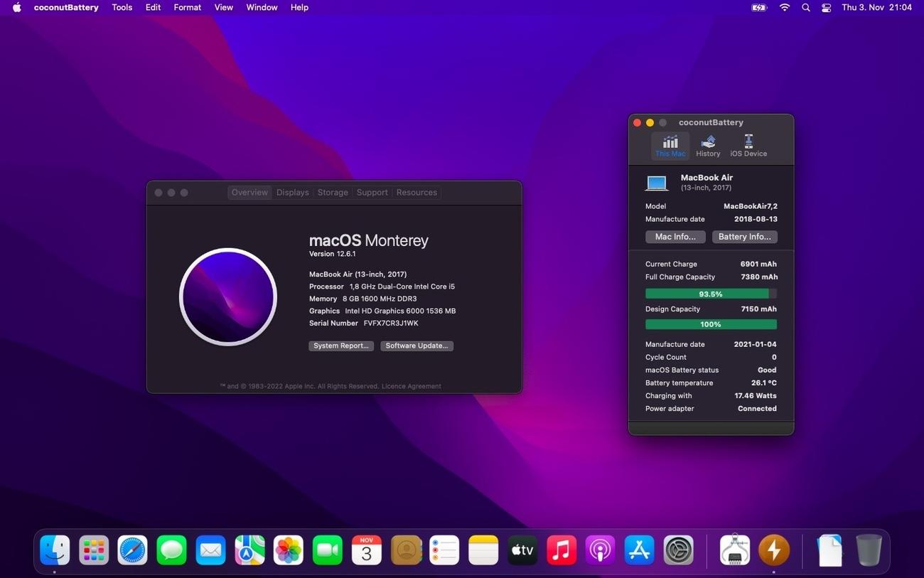924x578 pixels.
Task: Open the History view in coconutBattery
Action: pyautogui.click(x=708, y=146)
